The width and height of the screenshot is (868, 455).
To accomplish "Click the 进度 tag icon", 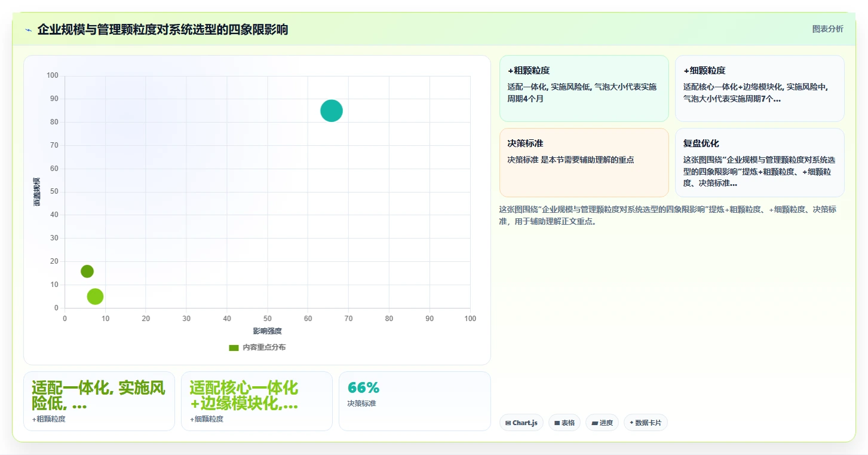I will coord(594,423).
